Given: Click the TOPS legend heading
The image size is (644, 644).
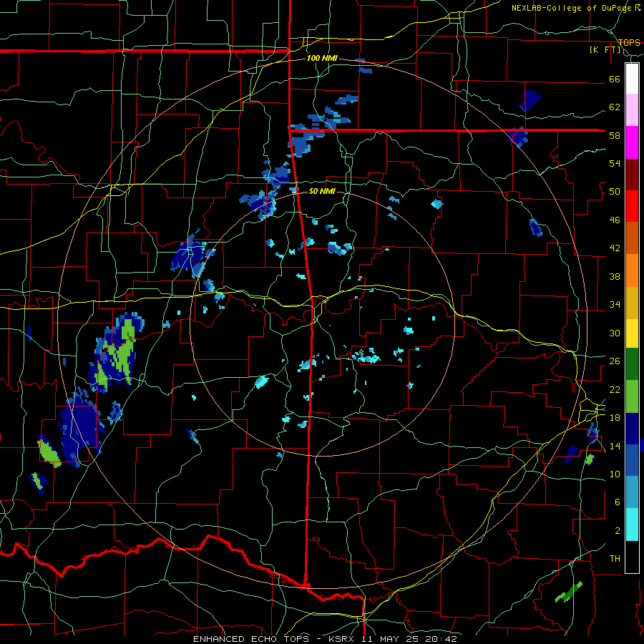Looking at the screenshot, I should [629, 42].
